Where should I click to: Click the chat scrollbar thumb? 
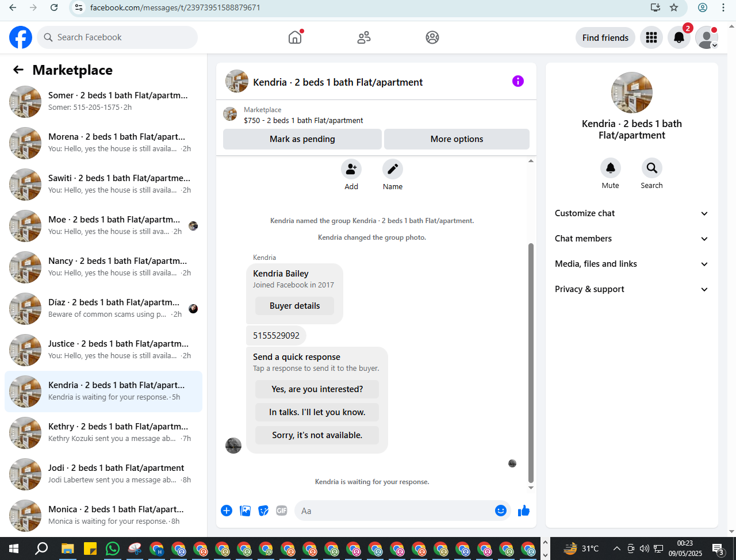(x=531, y=363)
